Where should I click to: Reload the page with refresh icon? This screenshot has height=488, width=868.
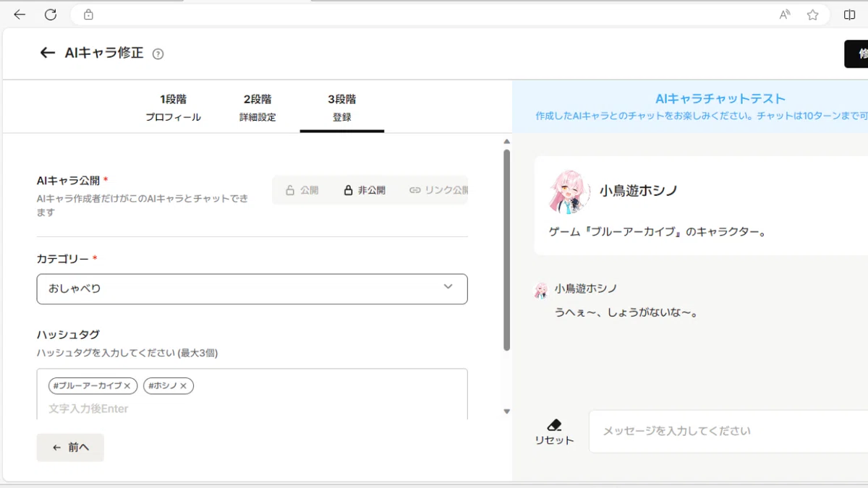click(x=51, y=14)
